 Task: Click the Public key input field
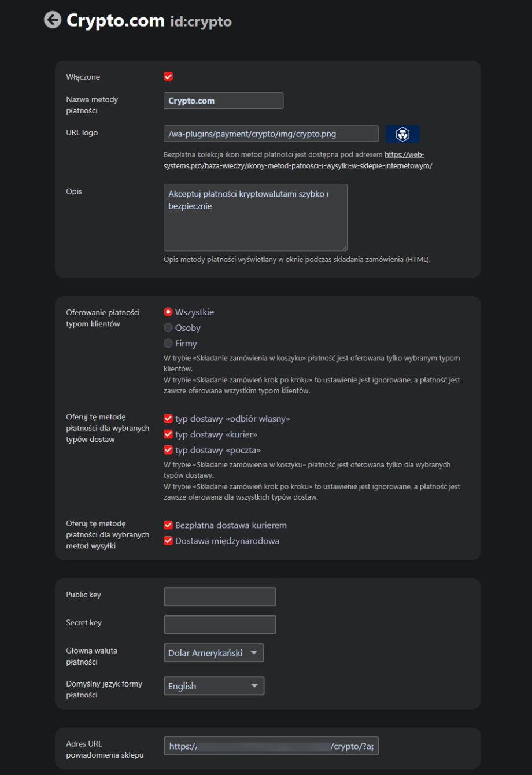pos(220,597)
